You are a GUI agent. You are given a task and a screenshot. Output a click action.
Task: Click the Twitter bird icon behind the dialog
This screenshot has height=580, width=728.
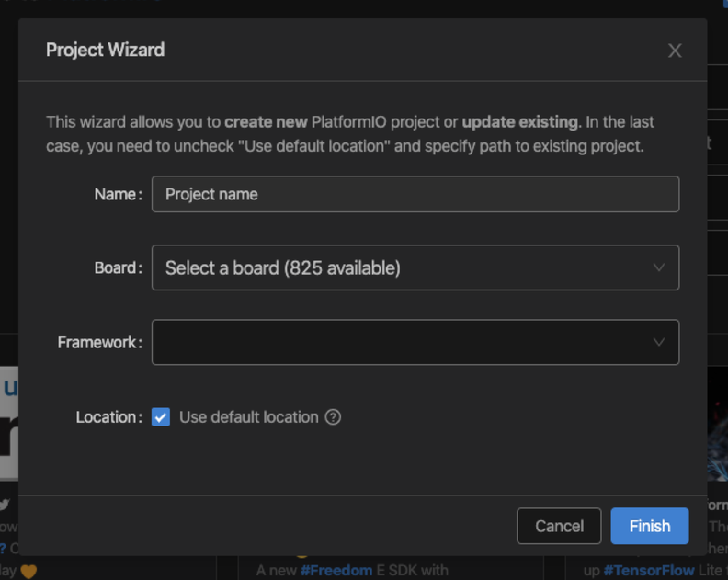[x=5, y=505]
